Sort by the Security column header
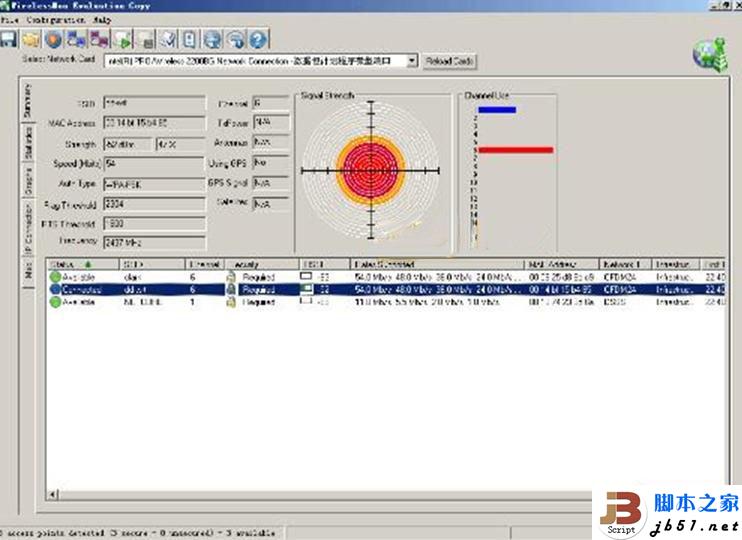742x540 pixels. 262,264
